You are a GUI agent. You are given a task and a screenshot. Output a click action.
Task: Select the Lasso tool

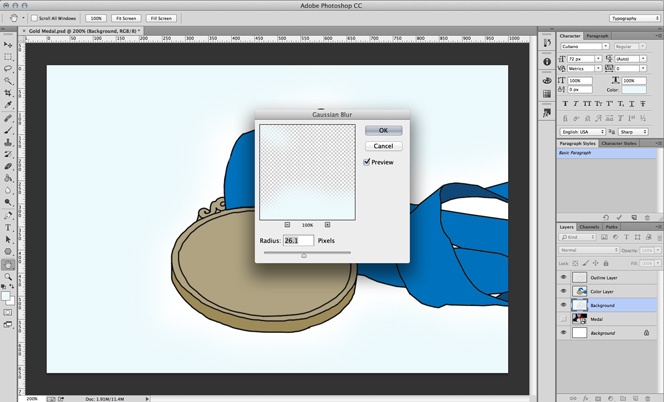coord(8,68)
